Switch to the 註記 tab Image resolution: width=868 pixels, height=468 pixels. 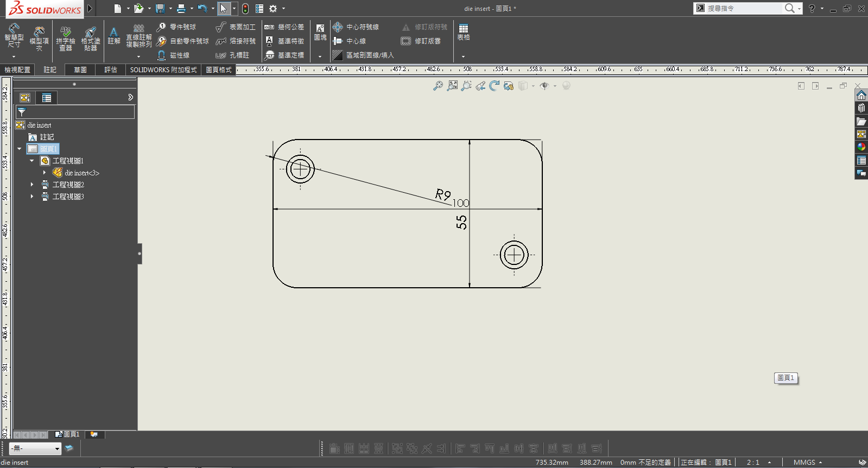(50, 69)
